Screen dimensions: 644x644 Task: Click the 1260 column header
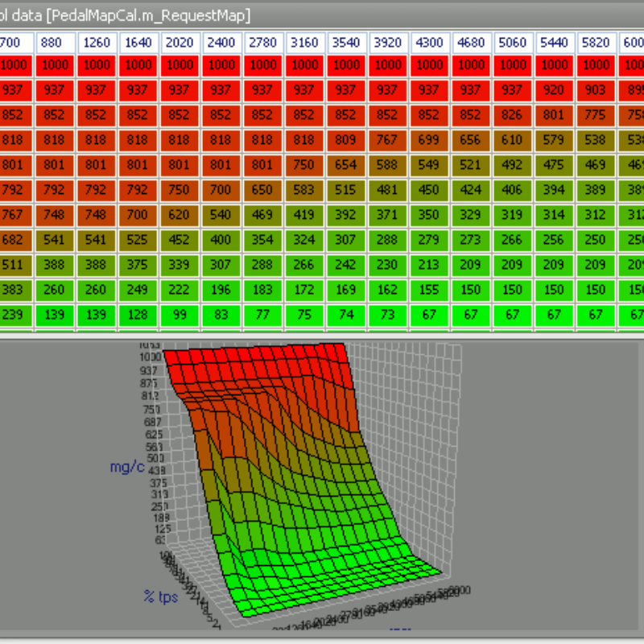[97, 43]
